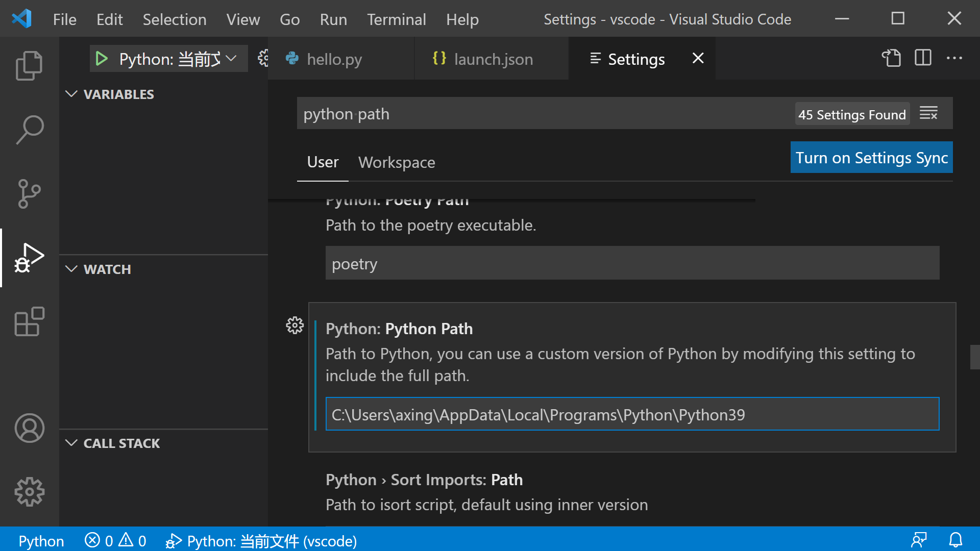Collapse the CALL STACK section
The width and height of the screenshot is (980, 551).
click(113, 443)
